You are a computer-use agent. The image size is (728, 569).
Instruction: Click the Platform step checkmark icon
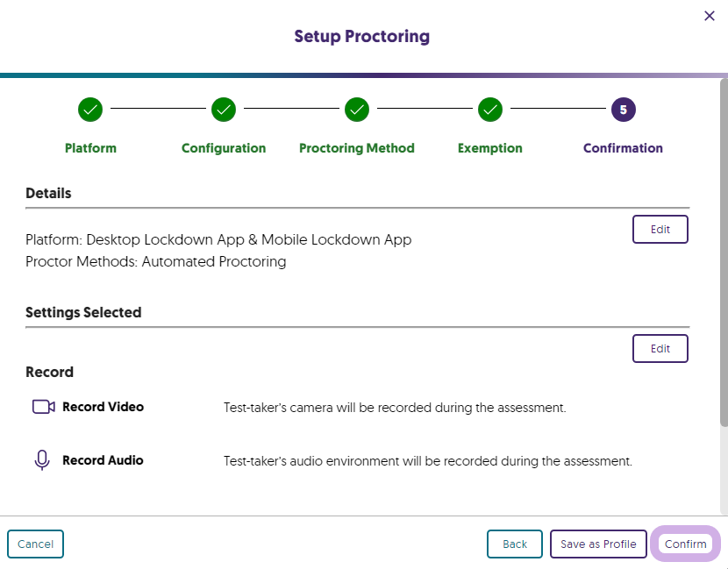tap(90, 110)
